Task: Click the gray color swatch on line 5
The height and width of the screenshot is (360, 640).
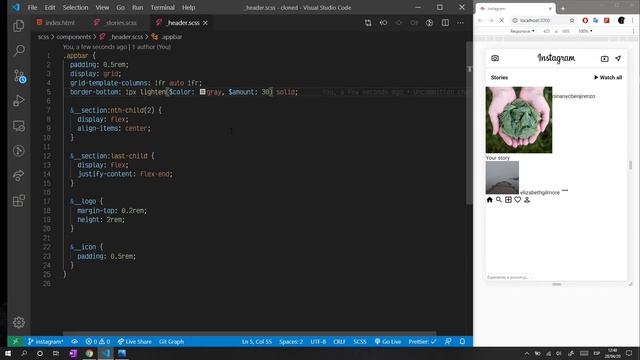Action: point(202,92)
